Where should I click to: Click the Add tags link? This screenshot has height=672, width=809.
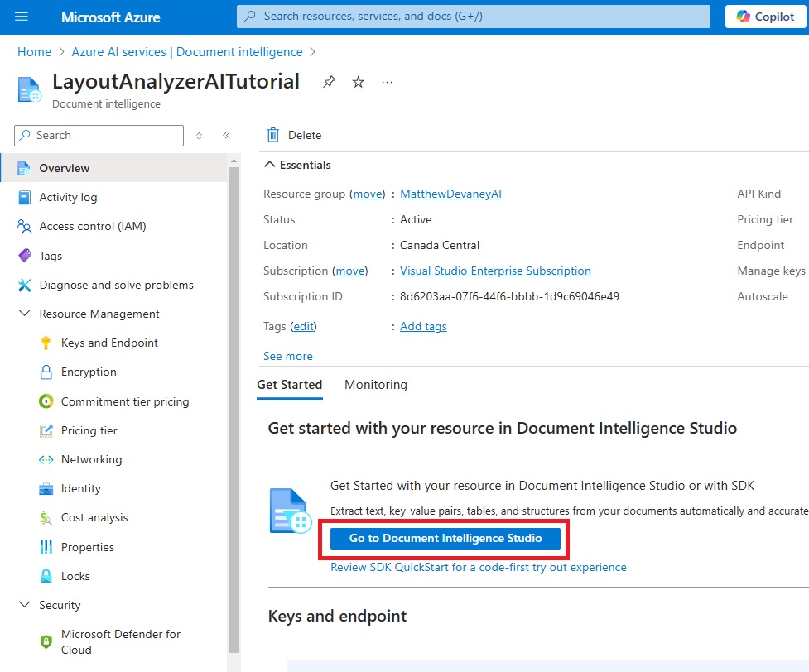[423, 326]
